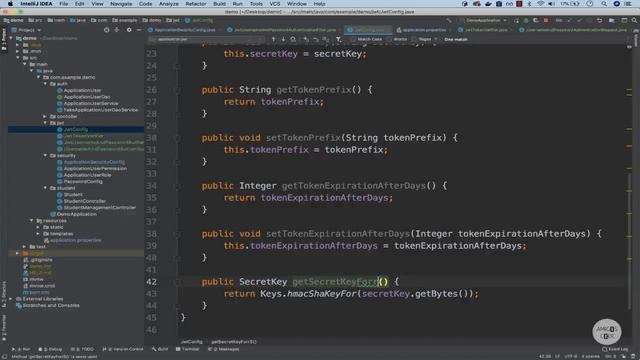Click the Run icon in top toolbar

click(x=517, y=20)
